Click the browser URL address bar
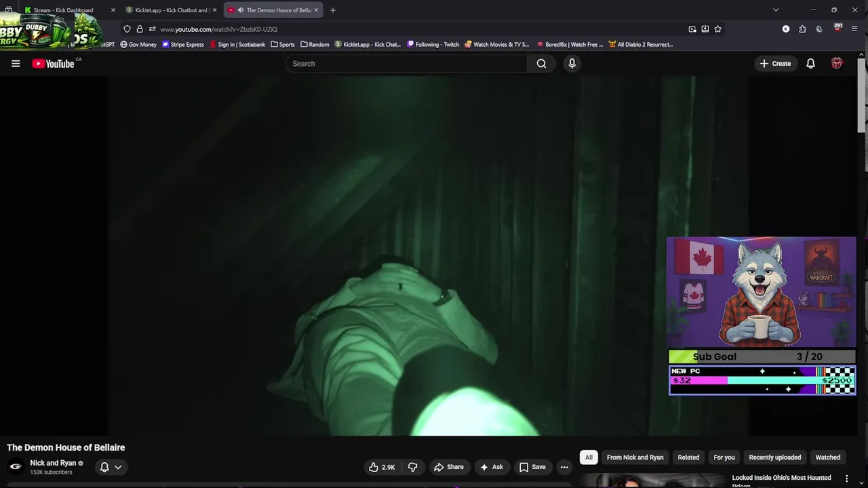 (x=420, y=29)
